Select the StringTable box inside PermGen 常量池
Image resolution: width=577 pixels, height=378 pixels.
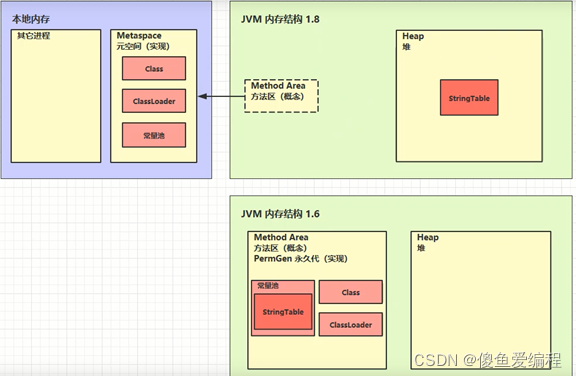(x=283, y=312)
